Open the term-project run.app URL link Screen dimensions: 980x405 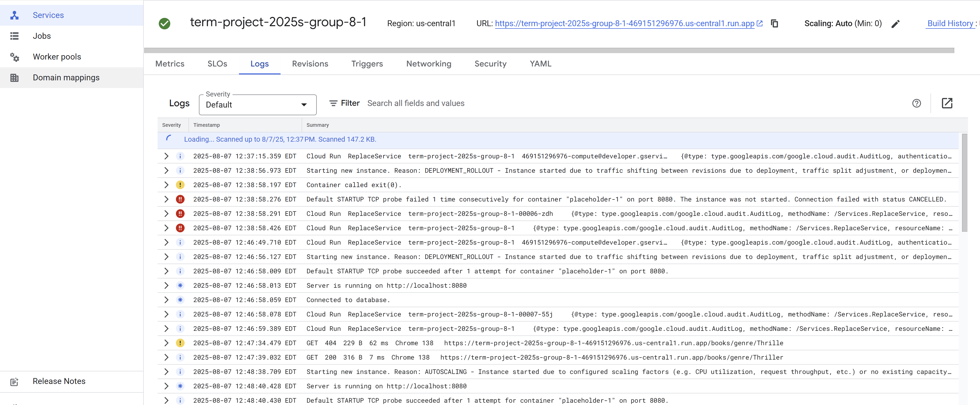click(624, 24)
